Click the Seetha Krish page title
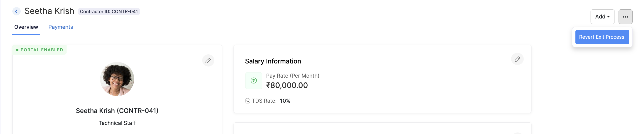 click(x=49, y=11)
